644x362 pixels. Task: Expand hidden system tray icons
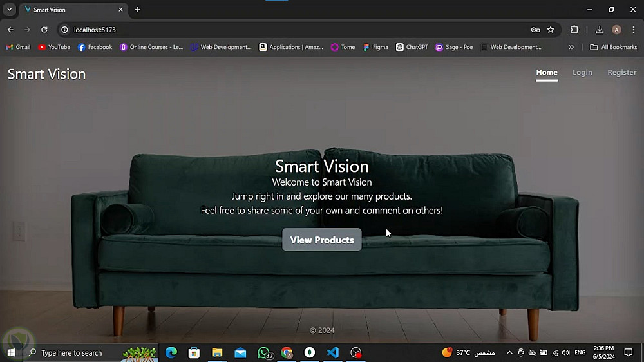[x=509, y=352]
